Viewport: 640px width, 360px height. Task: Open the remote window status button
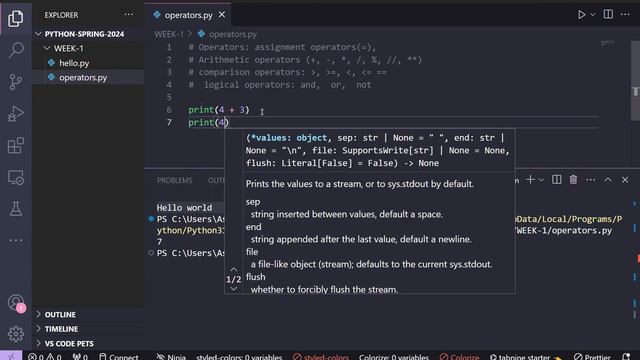click(11, 356)
